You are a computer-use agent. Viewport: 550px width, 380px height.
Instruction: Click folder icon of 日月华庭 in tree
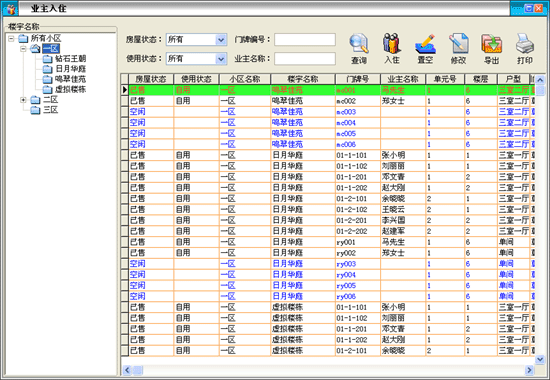click(x=47, y=69)
